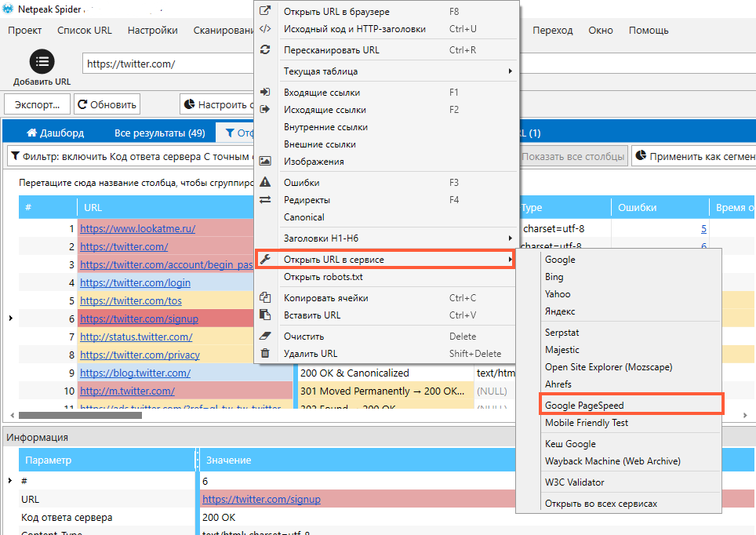Click the paste URL clipboard icon

coord(265,315)
